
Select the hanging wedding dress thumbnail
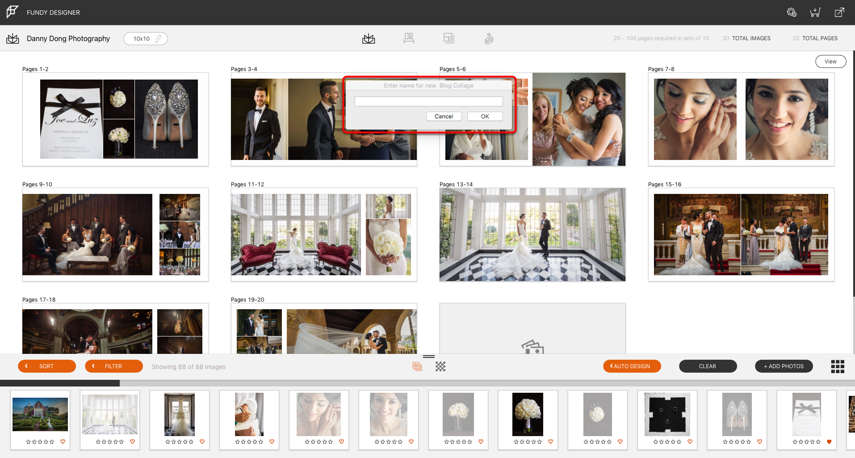[x=179, y=414]
